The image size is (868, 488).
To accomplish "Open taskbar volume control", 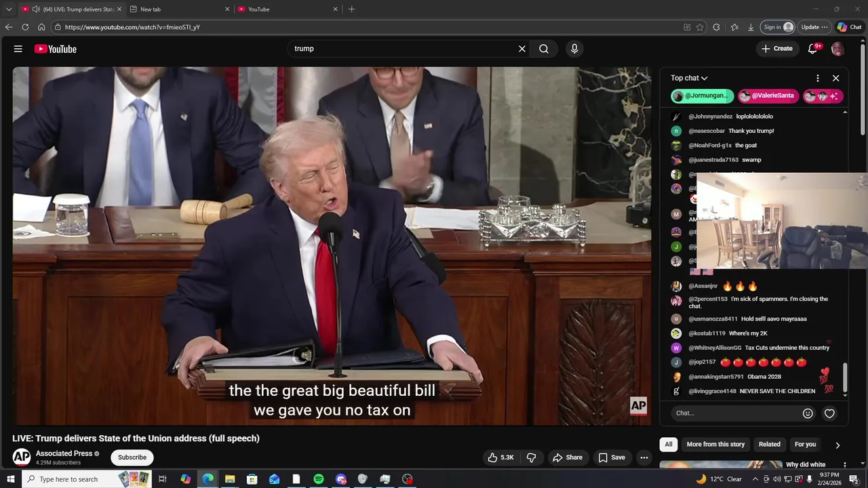I will tap(777, 479).
